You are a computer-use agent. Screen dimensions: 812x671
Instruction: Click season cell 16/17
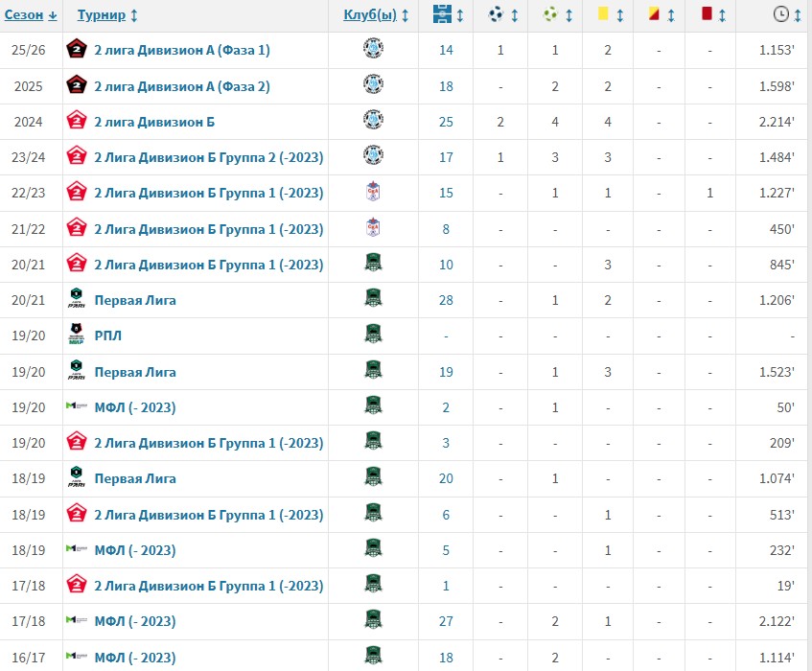point(29,658)
